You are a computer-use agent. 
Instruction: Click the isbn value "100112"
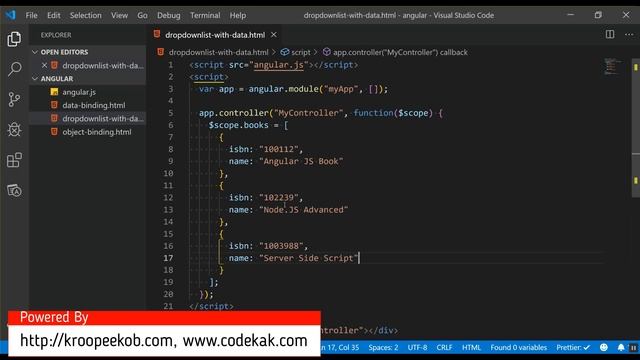(x=279, y=149)
